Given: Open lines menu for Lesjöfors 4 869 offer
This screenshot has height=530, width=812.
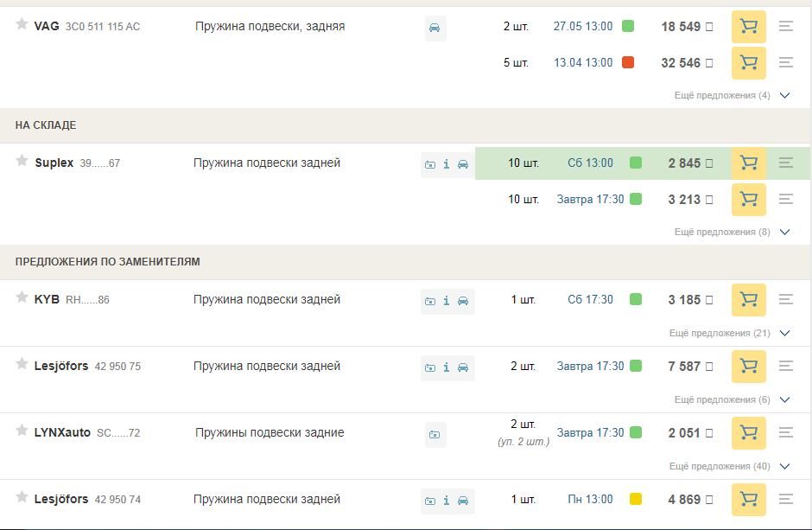Looking at the screenshot, I should 785,499.
